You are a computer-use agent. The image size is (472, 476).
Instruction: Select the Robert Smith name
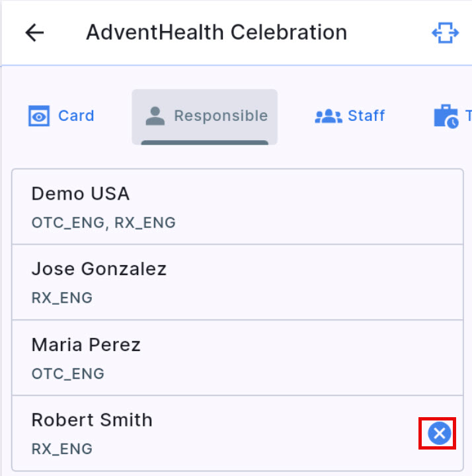(92, 420)
